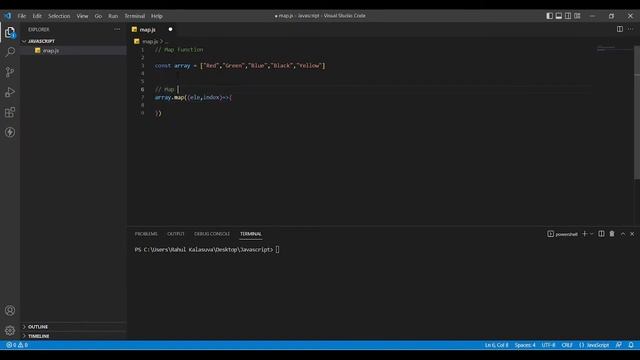Collapse the JAVASCRIPT folder section
The image size is (640, 360).
(41, 41)
